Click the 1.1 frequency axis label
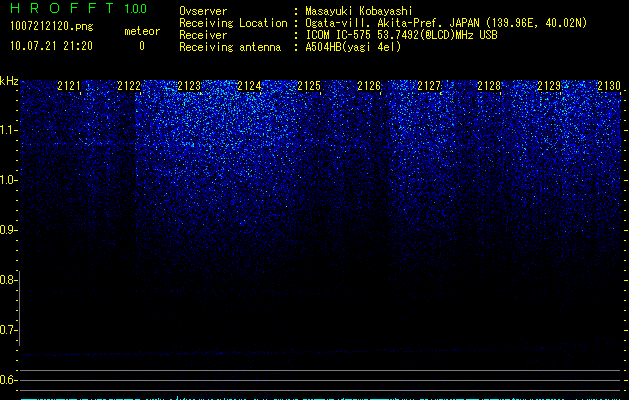This screenshot has width=629, height=400. (7, 130)
